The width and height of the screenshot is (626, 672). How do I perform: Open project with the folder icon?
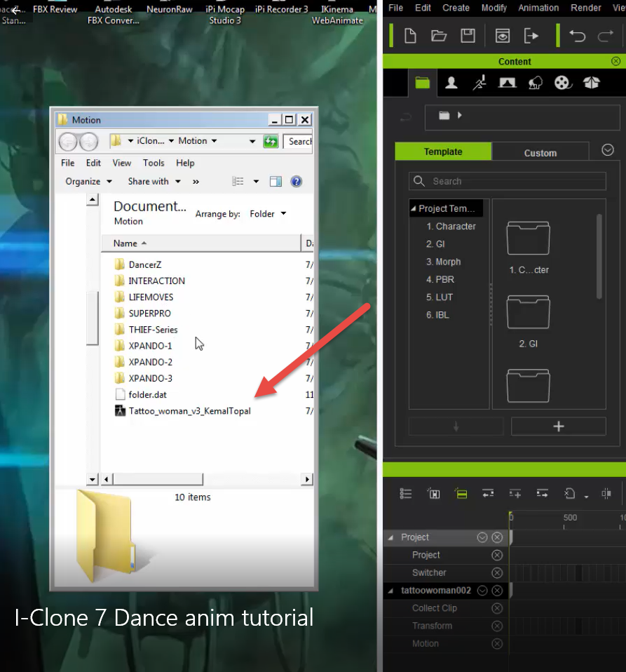[439, 36]
